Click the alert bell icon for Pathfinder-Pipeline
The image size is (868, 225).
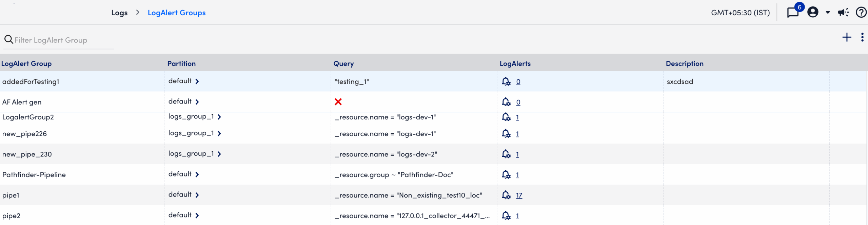tap(506, 175)
